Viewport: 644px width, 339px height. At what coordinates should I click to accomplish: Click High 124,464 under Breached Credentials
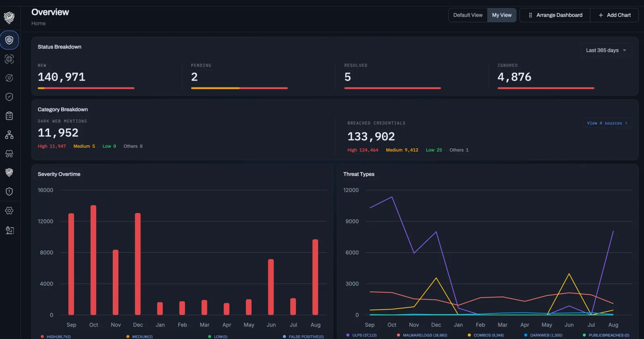(363, 150)
